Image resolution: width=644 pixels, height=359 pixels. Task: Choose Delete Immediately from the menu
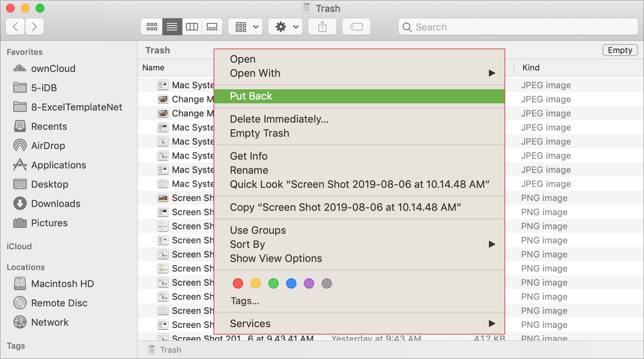pos(279,119)
